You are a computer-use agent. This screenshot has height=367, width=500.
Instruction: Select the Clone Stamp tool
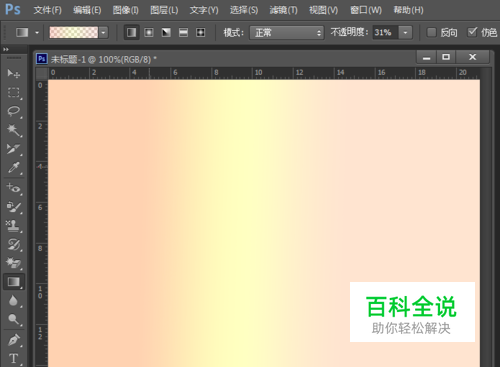tap(14, 226)
